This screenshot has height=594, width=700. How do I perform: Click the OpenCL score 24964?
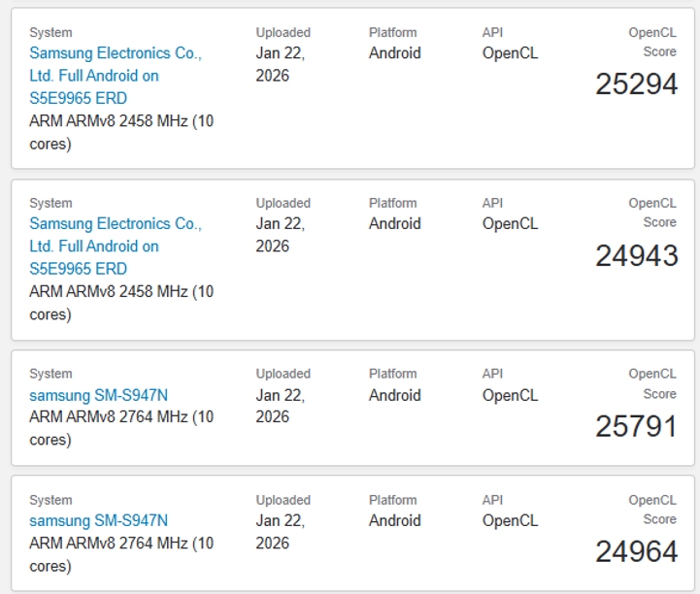(636, 551)
